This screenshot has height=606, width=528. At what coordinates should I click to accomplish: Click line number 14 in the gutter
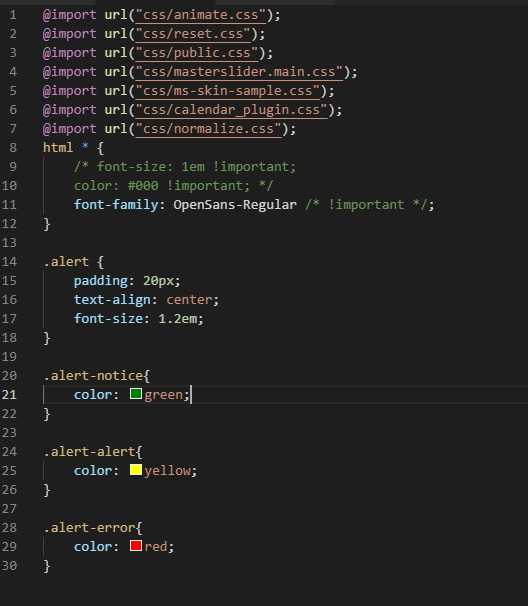(9, 262)
